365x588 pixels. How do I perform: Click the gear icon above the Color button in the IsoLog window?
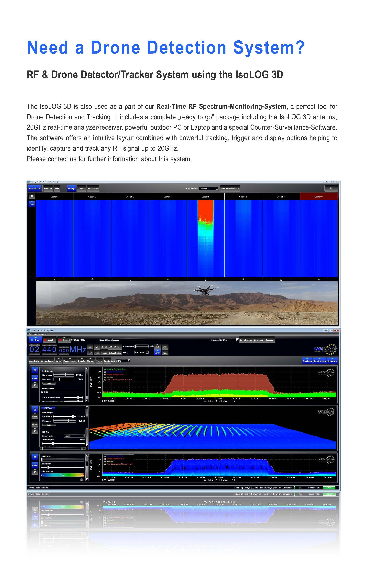pos(32,196)
